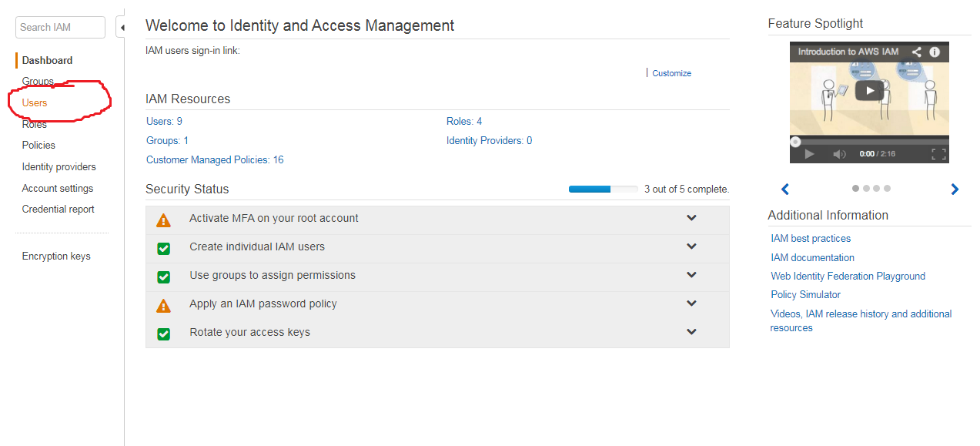Viewport: 980px width, 446px height.
Task: Go to previous Feature Spotlight item
Action: 785,189
